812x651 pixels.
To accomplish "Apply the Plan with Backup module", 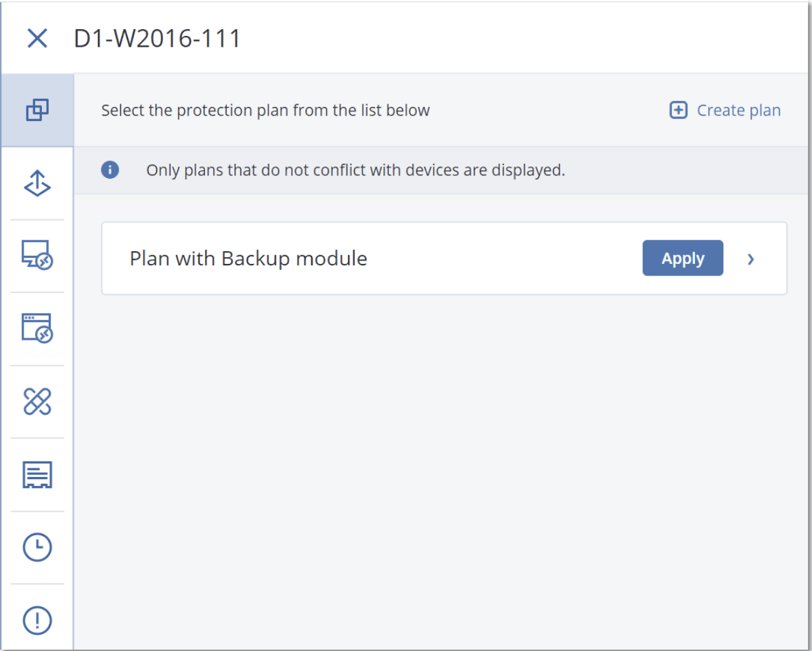I will click(682, 258).
